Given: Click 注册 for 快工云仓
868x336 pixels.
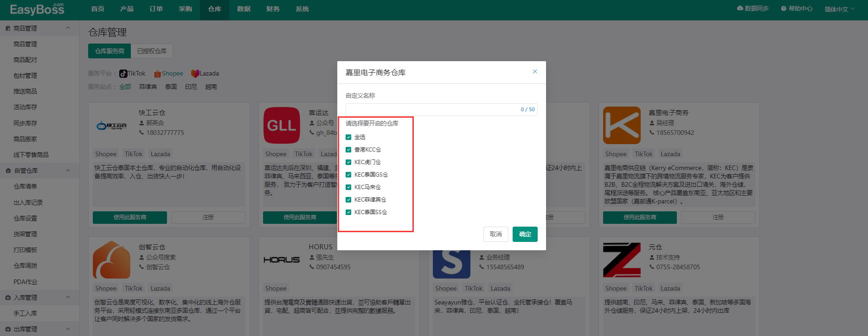Looking at the screenshot, I should pos(208,217).
